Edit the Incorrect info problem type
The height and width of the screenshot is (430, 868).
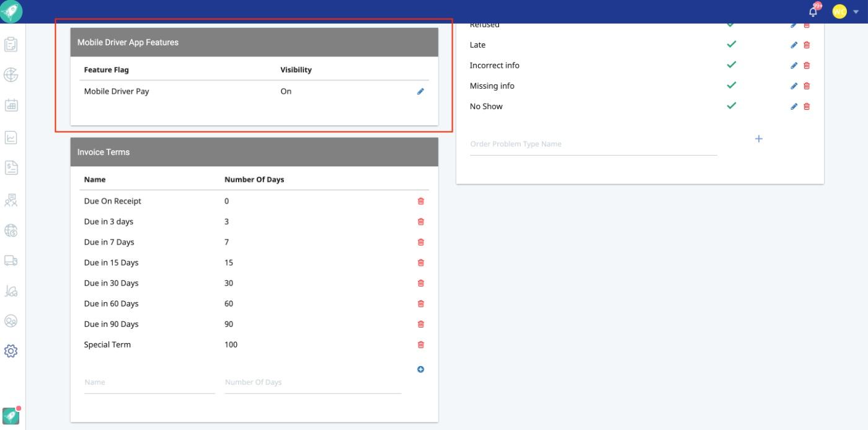794,65
